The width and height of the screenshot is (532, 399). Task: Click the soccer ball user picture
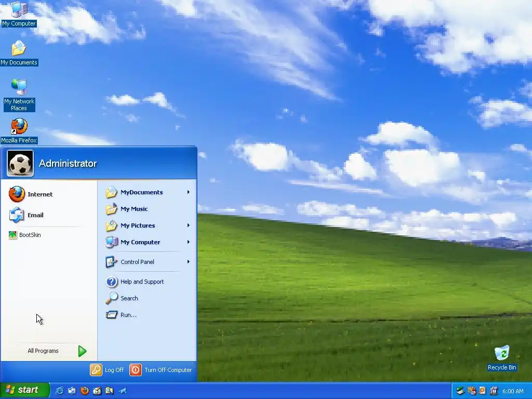pyautogui.click(x=20, y=164)
